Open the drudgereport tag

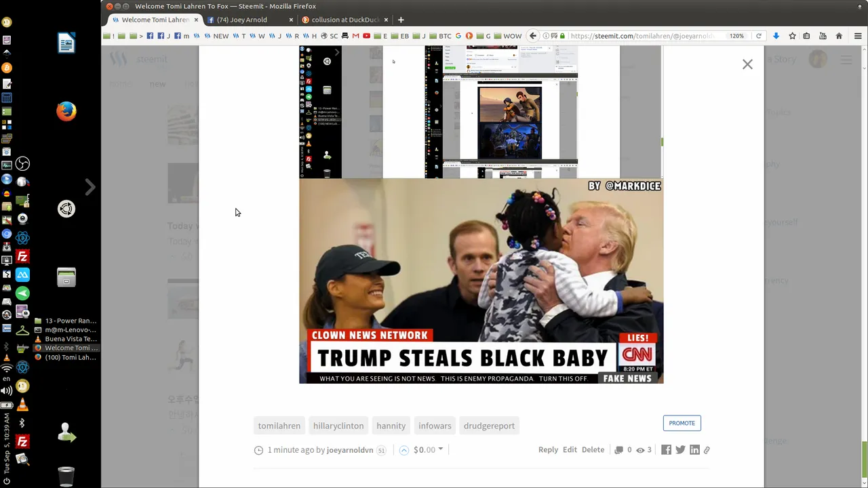pos(489,426)
